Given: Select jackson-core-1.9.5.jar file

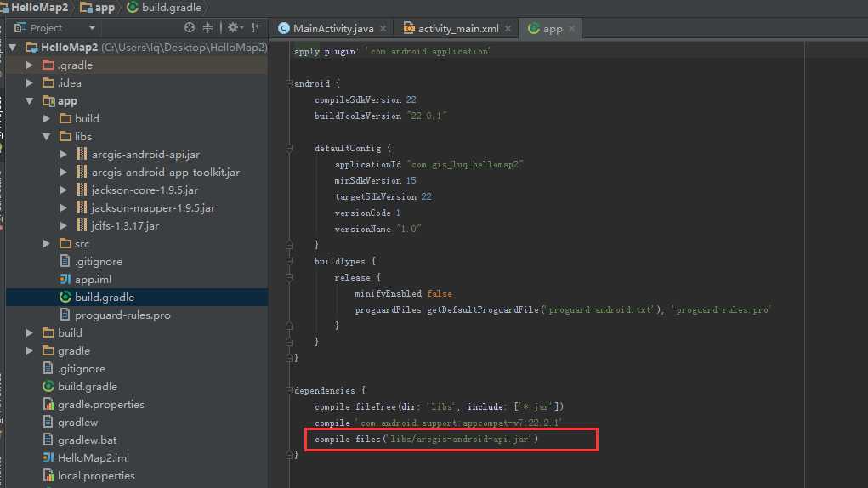Looking at the screenshot, I should 145,190.
